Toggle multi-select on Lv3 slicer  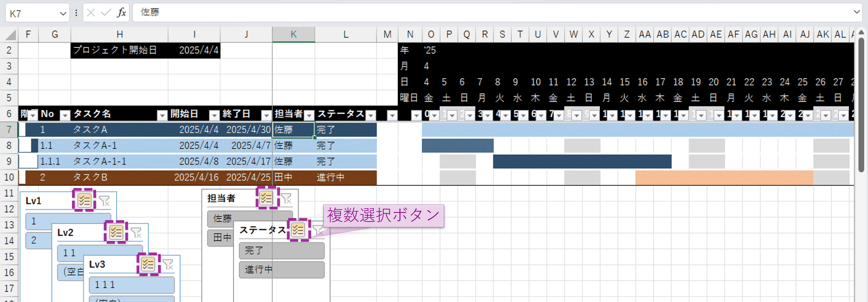click(148, 264)
